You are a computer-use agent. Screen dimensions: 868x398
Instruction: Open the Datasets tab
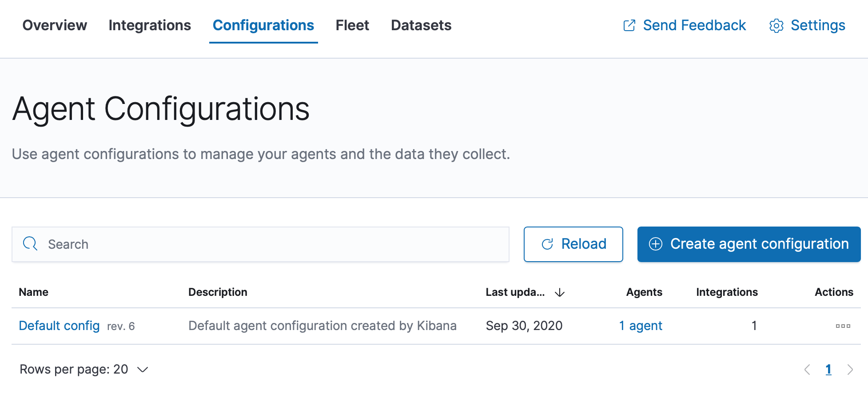pos(421,25)
